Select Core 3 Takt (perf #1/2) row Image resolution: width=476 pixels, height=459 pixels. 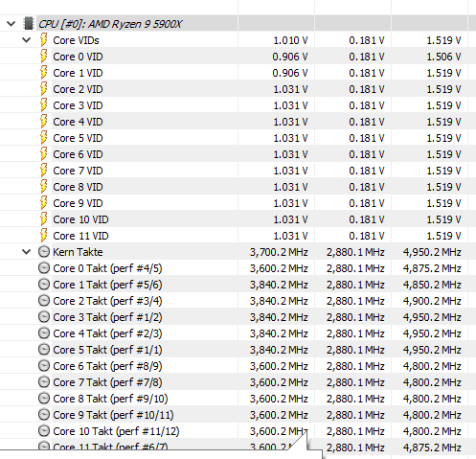click(238, 317)
